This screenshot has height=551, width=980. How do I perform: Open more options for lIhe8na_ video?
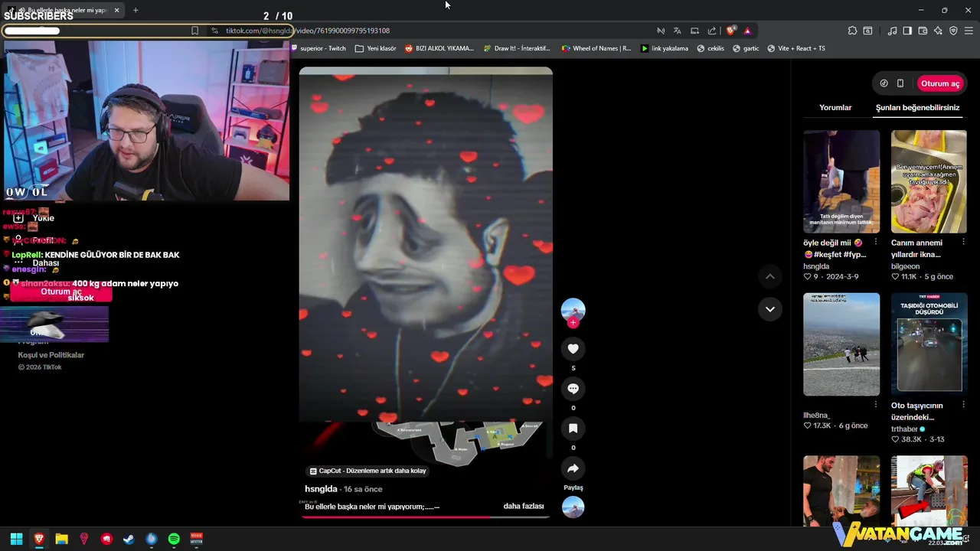click(876, 405)
